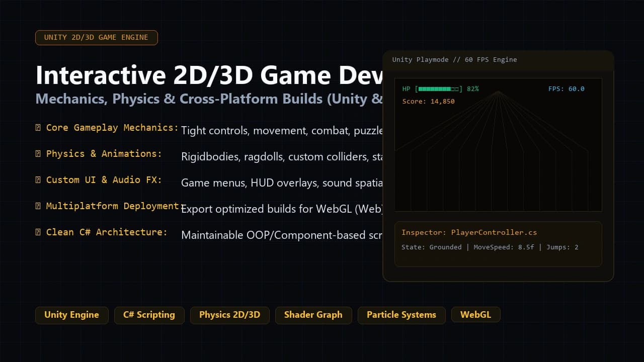Click the bullet icon before Physics & Animations
Image resolution: width=644 pixels, height=362 pixels.
(38, 154)
